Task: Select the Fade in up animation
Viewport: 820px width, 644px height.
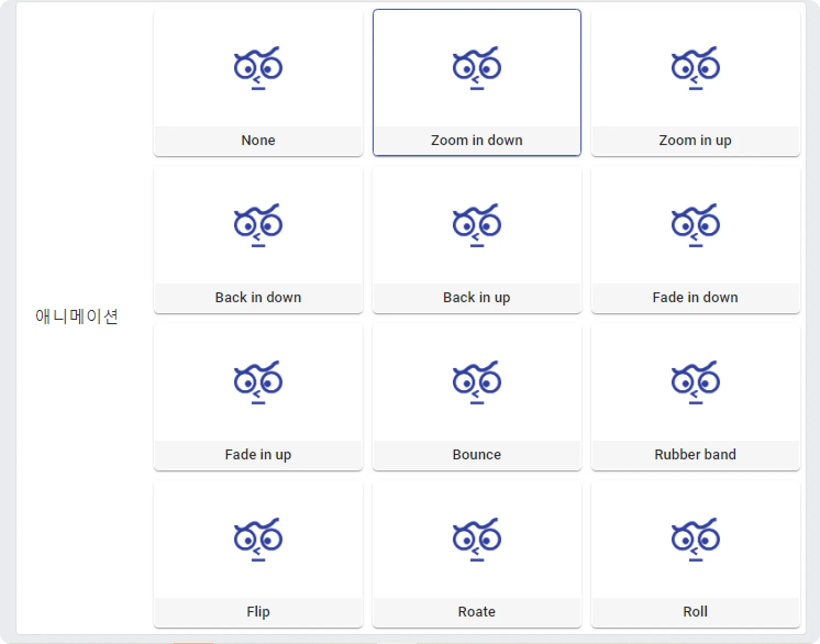Action: tap(258, 397)
